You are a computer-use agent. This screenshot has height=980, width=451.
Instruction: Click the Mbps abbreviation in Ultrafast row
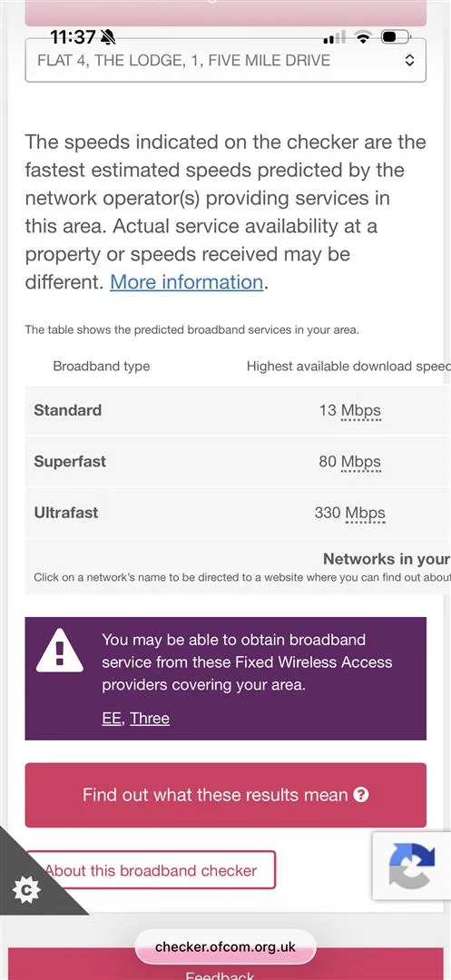365,514
